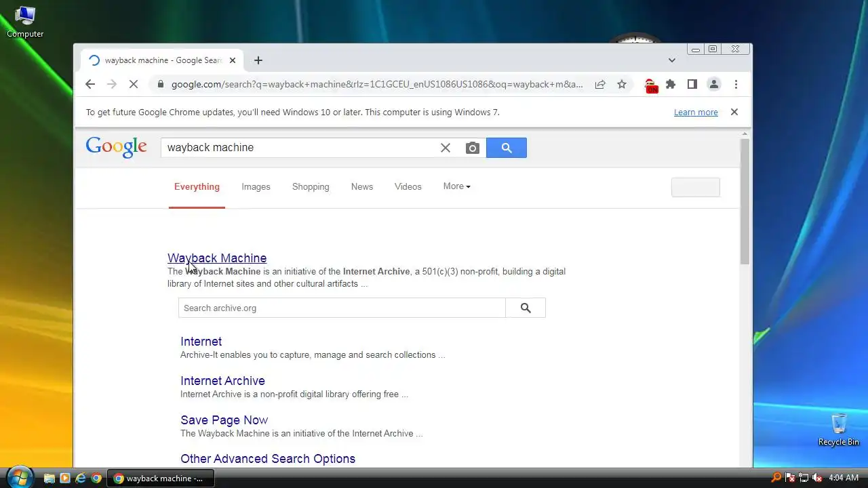Follow the Learn more link

coord(696,113)
